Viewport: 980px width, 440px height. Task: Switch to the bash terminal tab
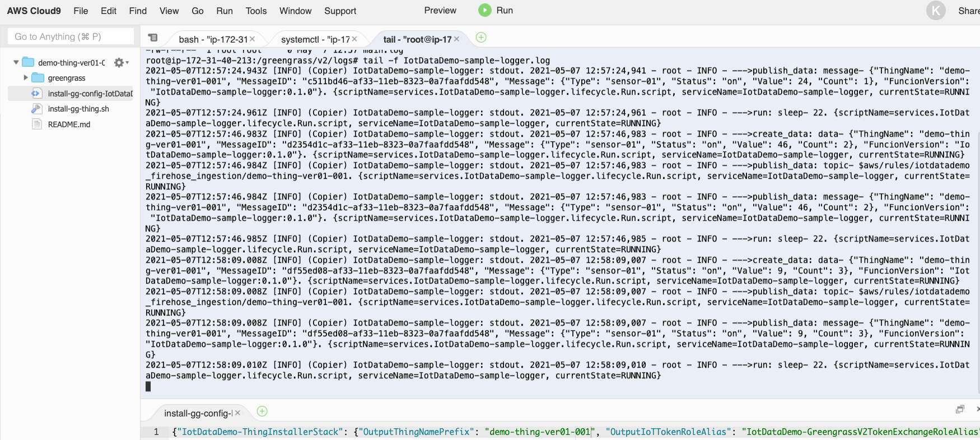(x=213, y=39)
